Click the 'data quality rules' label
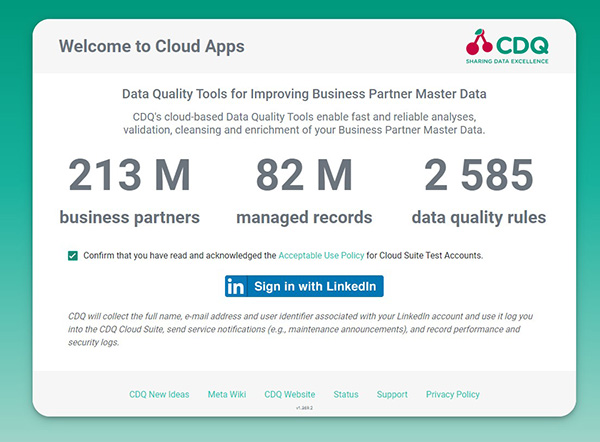This screenshot has width=600, height=442. tap(479, 217)
